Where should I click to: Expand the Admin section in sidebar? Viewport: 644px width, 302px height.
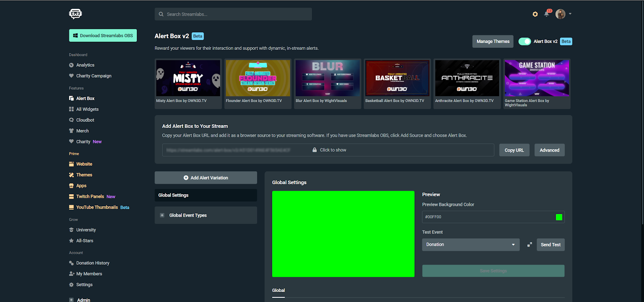tap(71, 300)
